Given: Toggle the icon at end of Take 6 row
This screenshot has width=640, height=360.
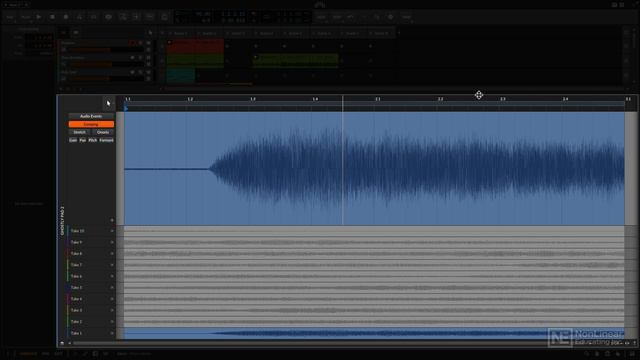Looking at the screenshot, I should point(112,276).
